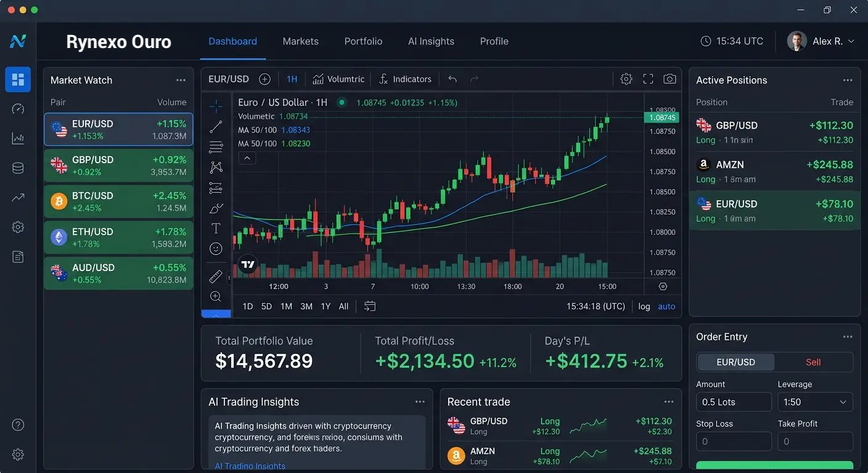Open the bottom sidebar settings gear
Viewport: 868px width, 473px height.
(x=18, y=455)
